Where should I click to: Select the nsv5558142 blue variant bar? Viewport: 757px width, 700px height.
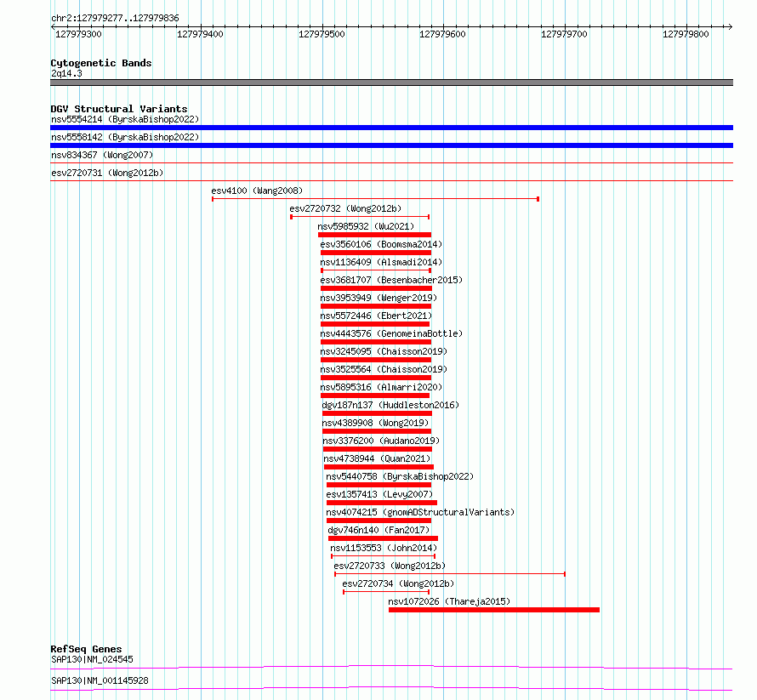pos(391,145)
